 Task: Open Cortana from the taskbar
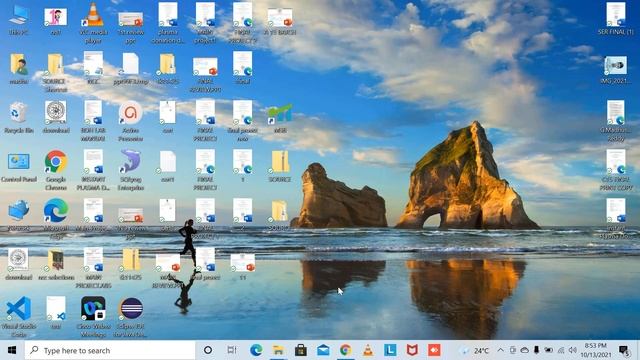[x=208, y=350]
